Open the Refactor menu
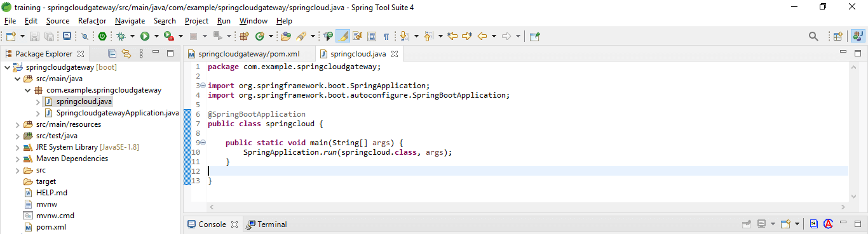868x234 pixels. coord(92,21)
